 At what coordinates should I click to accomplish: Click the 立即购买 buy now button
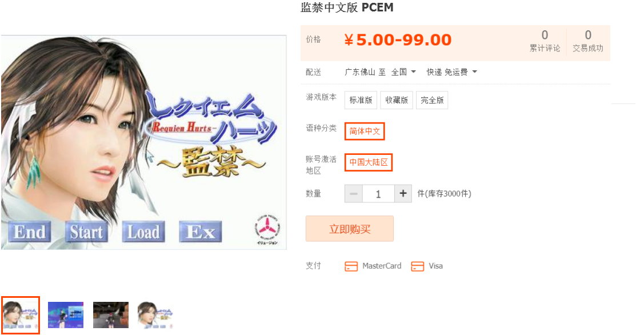(x=350, y=229)
